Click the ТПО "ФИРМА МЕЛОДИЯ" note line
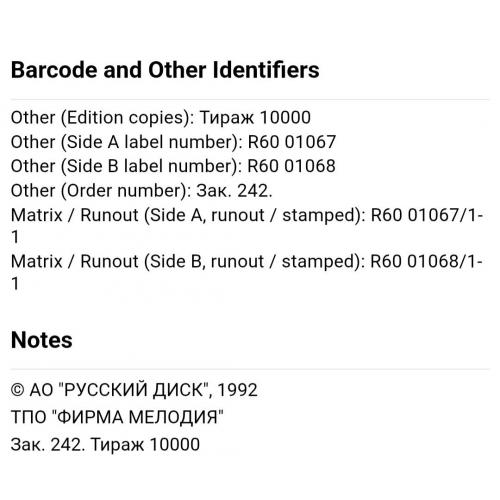The width and height of the screenshot is (500, 500). coord(117,417)
